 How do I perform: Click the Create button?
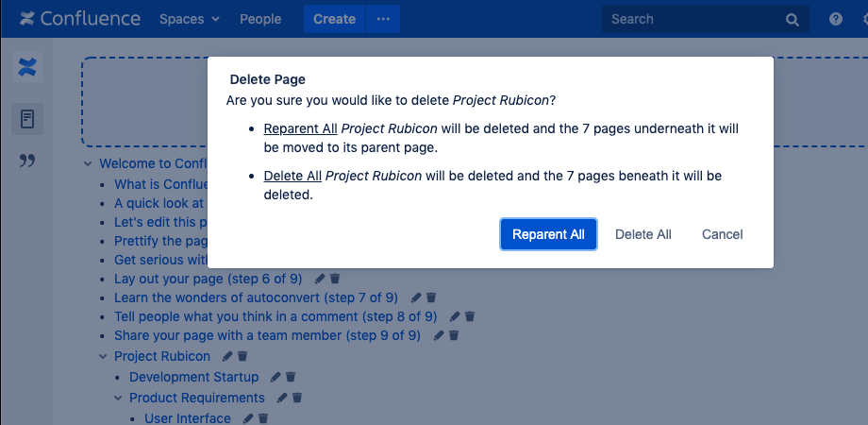point(334,19)
